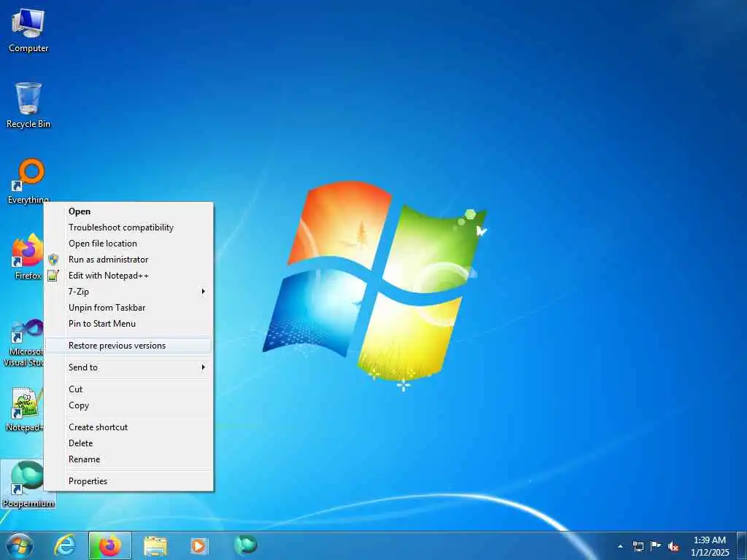The image size is (747, 560).
Task: Open Windows Media Player taskbar icon
Action: (x=198, y=545)
